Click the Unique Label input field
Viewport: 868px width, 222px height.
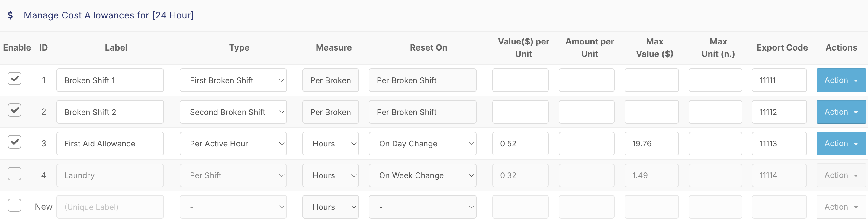click(110, 207)
